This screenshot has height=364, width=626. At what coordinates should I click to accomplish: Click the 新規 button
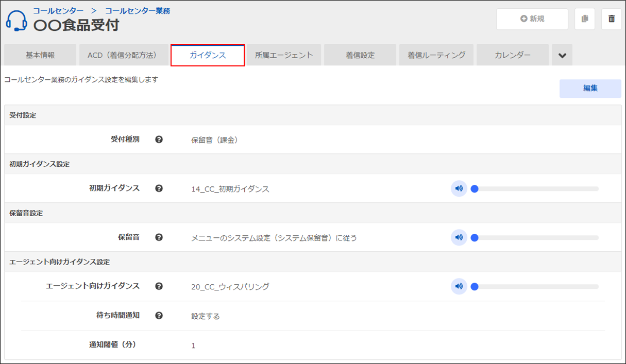[532, 19]
